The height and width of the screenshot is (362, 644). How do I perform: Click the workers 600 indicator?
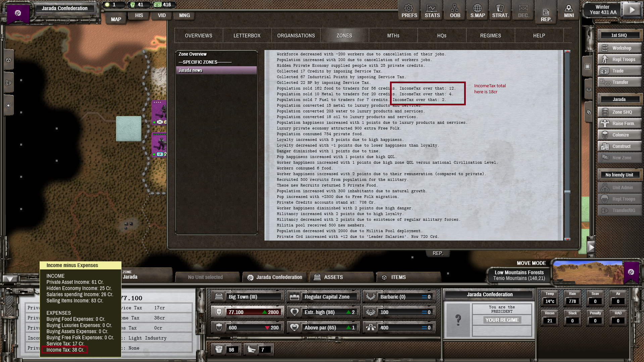click(248, 327)
